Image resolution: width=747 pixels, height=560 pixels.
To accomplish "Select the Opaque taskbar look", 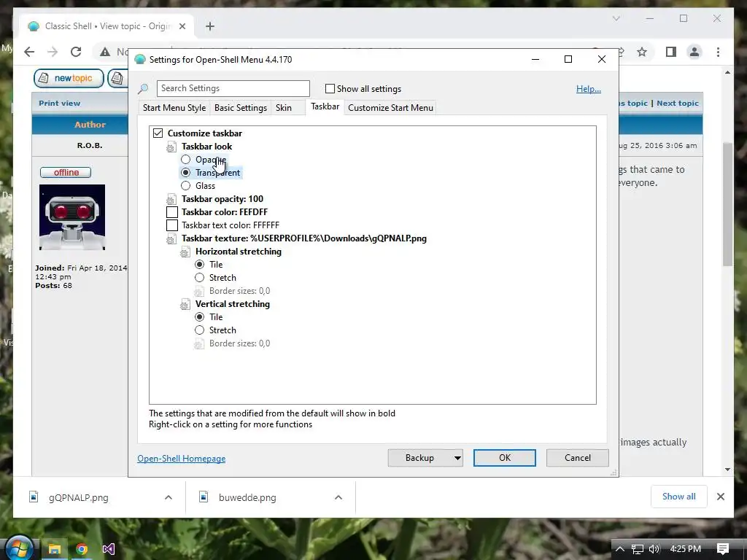I will (186, 160).
